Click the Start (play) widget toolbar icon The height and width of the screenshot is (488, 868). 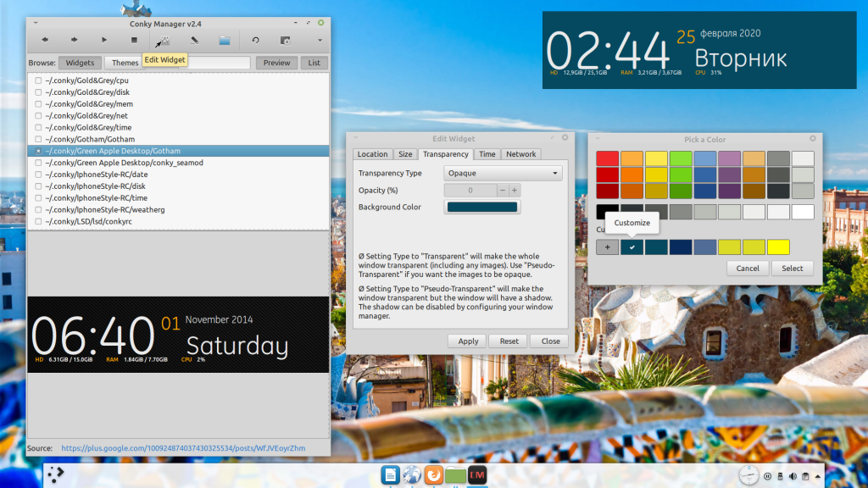click(104, 40)
